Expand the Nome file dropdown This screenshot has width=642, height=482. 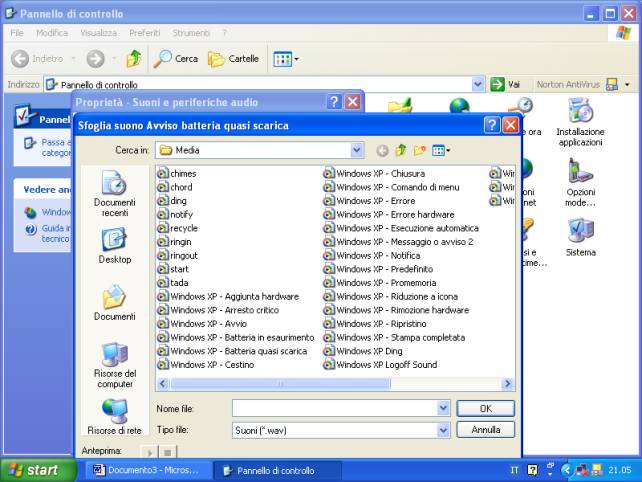click(x=443, y=408)
